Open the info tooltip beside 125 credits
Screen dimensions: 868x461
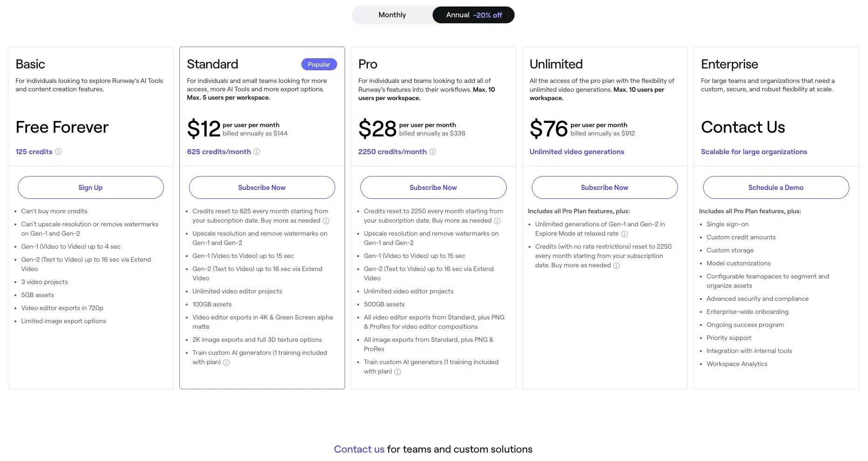pos(59,151)
